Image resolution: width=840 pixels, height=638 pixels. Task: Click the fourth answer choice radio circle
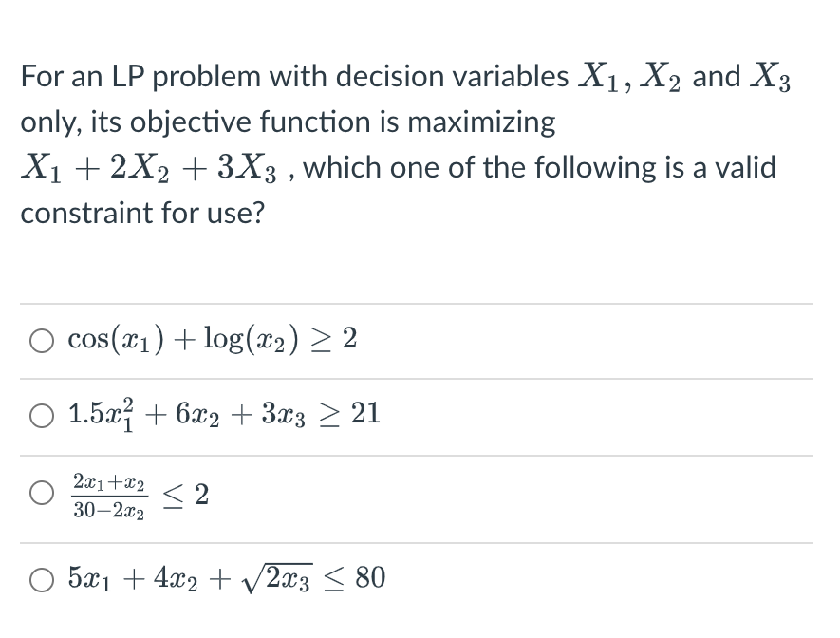tap(42, 579)
